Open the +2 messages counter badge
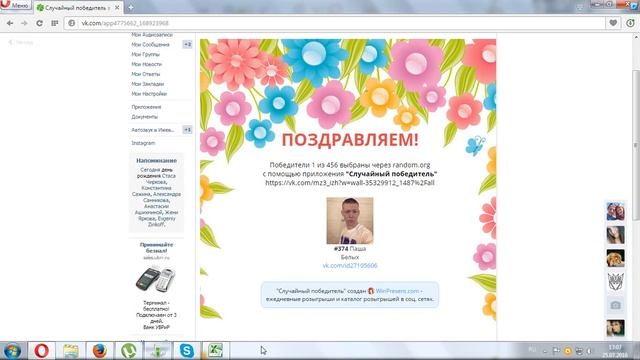Screen dimensions: 640x360 click(x=187, y=44)
